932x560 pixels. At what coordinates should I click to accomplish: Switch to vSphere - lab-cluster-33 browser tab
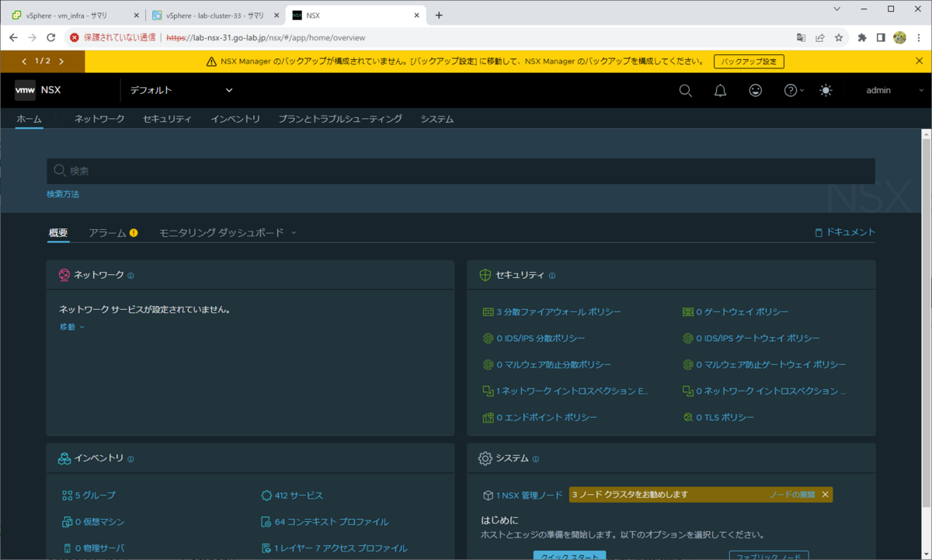(x=215, y=15)
